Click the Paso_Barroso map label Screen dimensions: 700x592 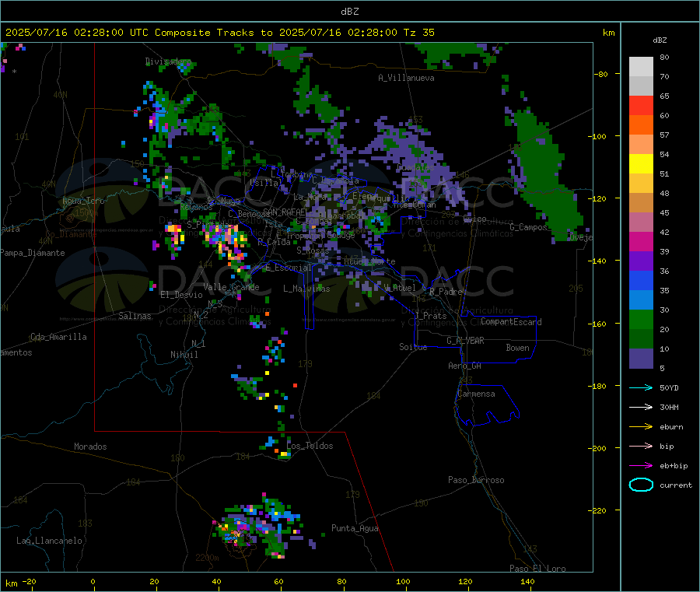pyautogui.click(x=476, y=480)
